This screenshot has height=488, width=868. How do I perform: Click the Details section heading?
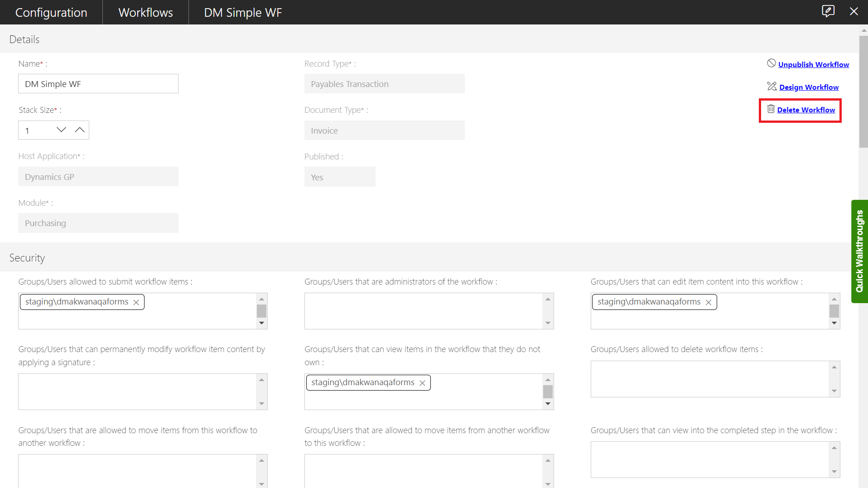tap(24, 39)
